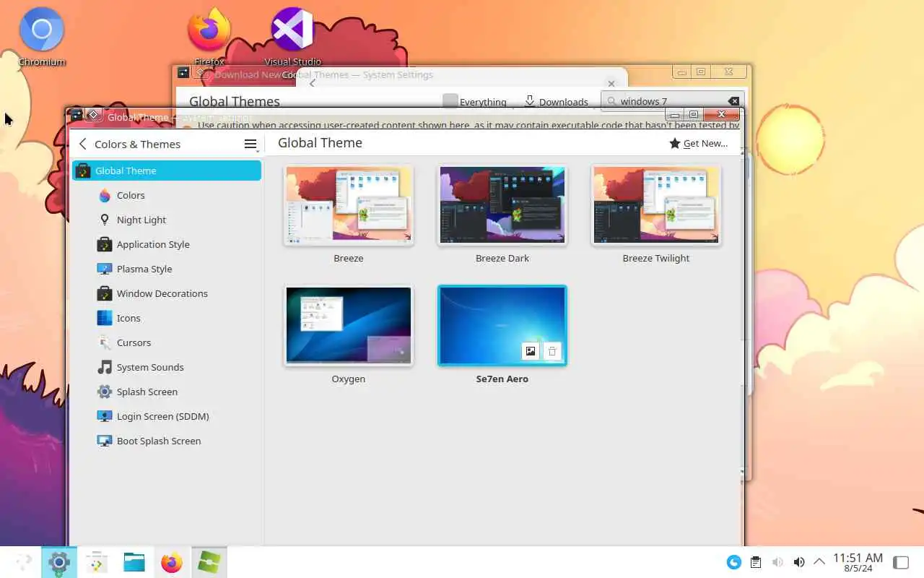This screenshot has width=924, height=578.
Task: Select Window Decorations
Action: coord(167,293)
